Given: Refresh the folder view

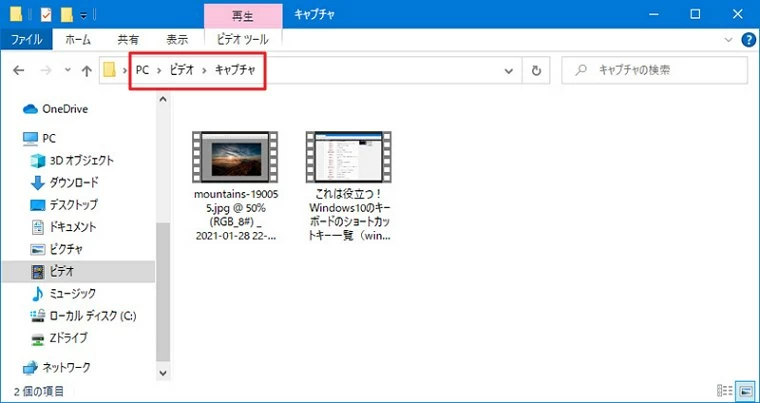Looking at the screenshot, I should click(x=536, y=71).
